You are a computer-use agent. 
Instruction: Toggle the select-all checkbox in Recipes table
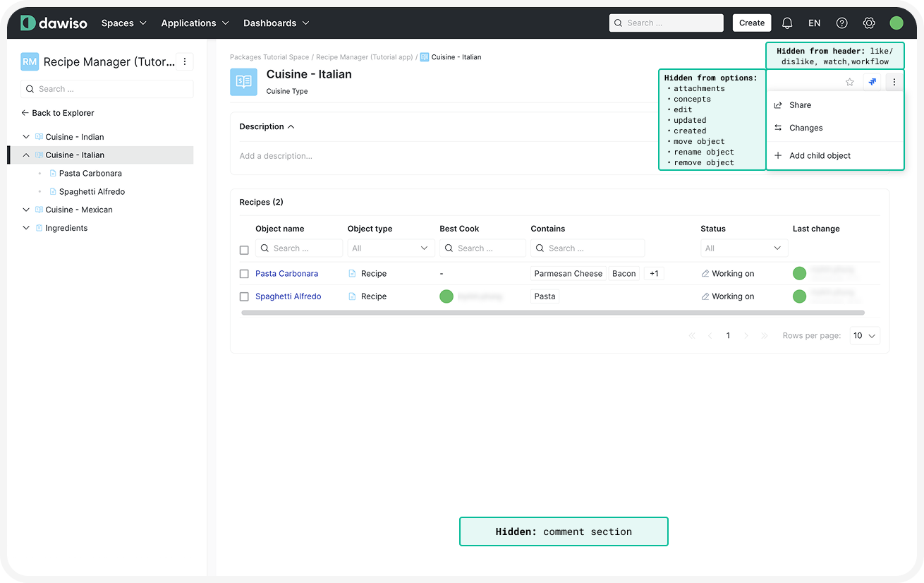click(x=244, y=250)
